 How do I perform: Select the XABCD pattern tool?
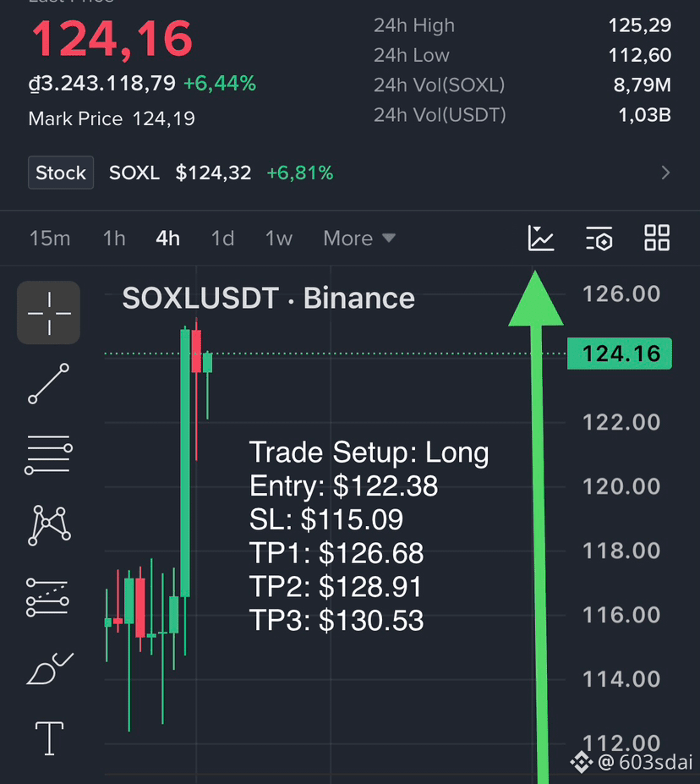click(49, 525)
